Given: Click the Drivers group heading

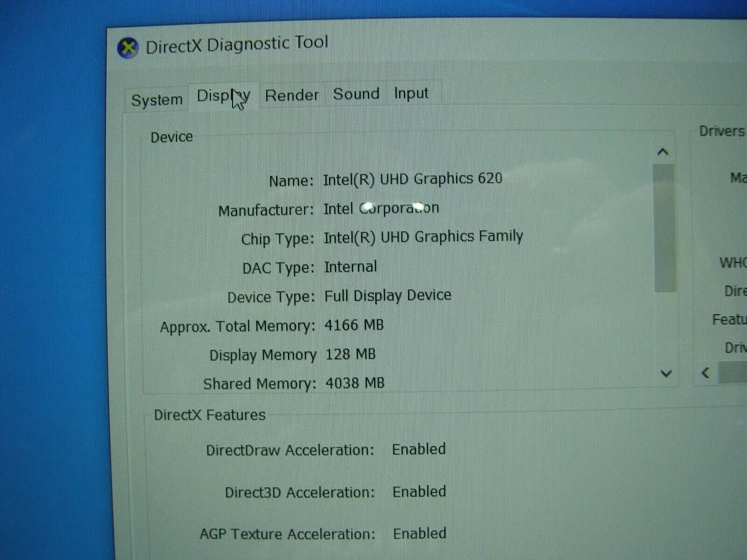Looking at the screenshot, I should point(722,132).
